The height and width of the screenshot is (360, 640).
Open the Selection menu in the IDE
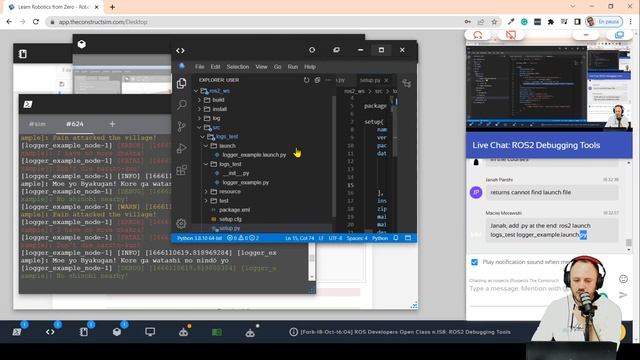pos(238,67)
